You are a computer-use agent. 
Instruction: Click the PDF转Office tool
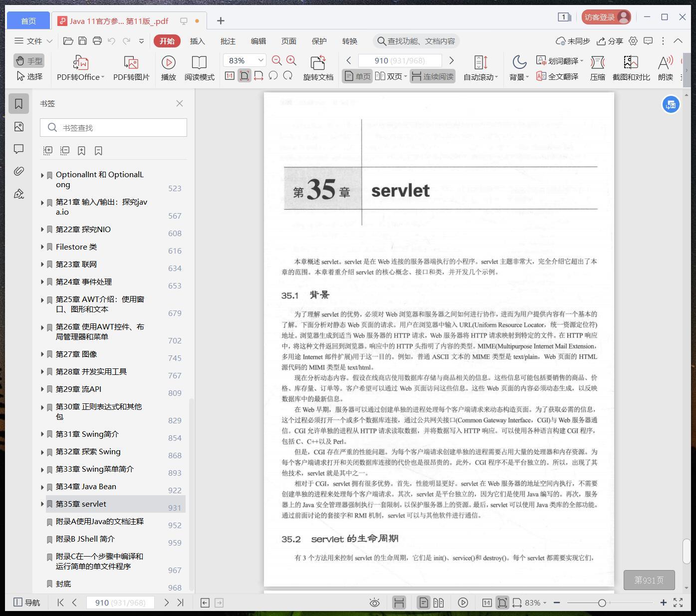click(80, 68)
